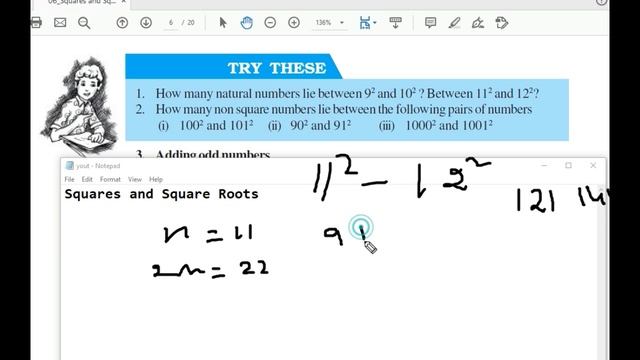Go to next page with down arrow
The height and width of the screenshot is (360, 640).
click(x=146, y=23)
